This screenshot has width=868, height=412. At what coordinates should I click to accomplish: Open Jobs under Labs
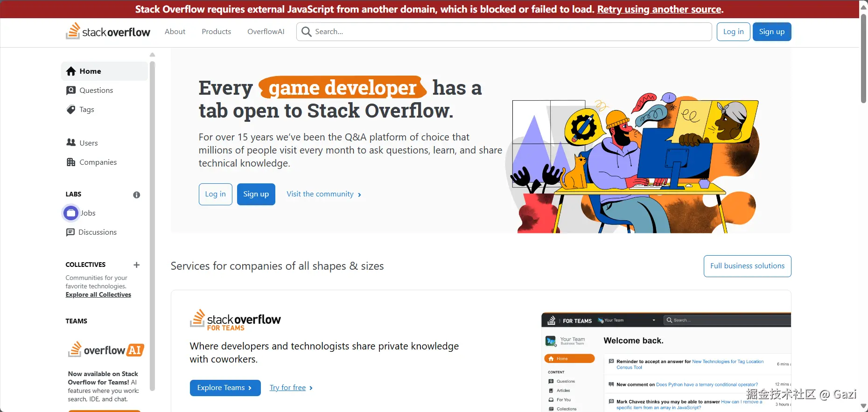pos(105,213)
